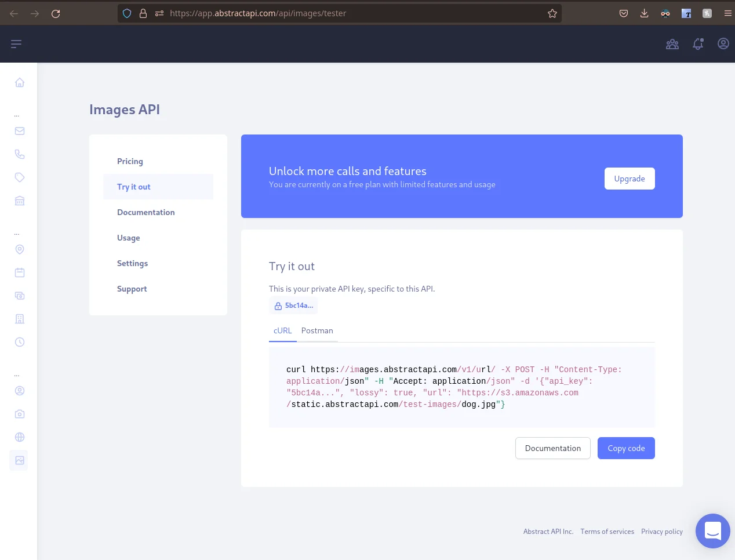The image size is (735, 560).
Task: Open the Terms of services link
Action: [607, 531]
